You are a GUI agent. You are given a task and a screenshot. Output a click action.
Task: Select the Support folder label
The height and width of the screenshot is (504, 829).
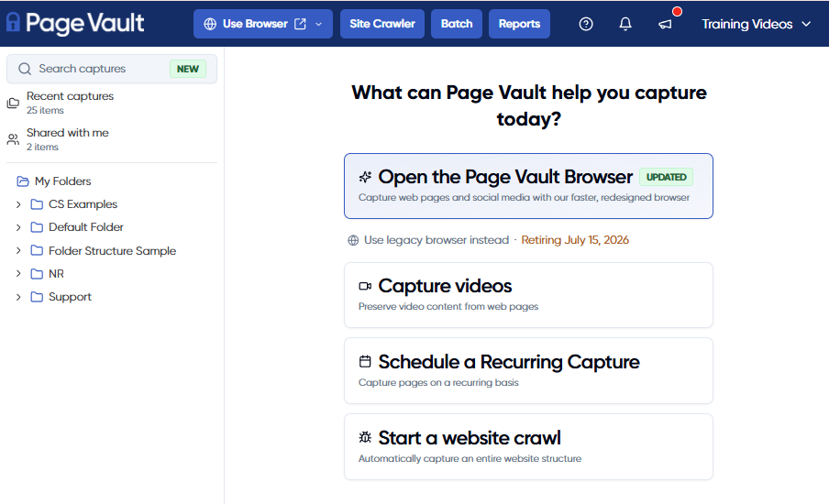coord(70,297)
